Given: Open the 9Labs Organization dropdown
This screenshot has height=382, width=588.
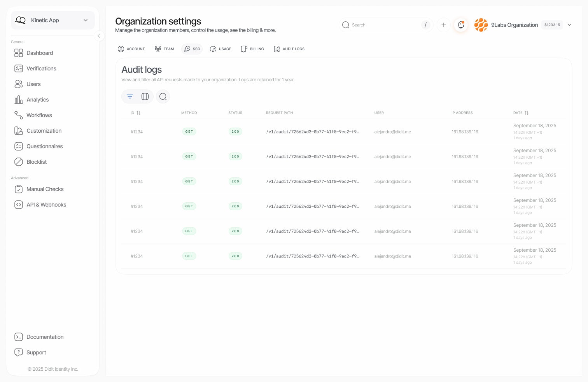Looking at the screenshot, I should point(569,25).
